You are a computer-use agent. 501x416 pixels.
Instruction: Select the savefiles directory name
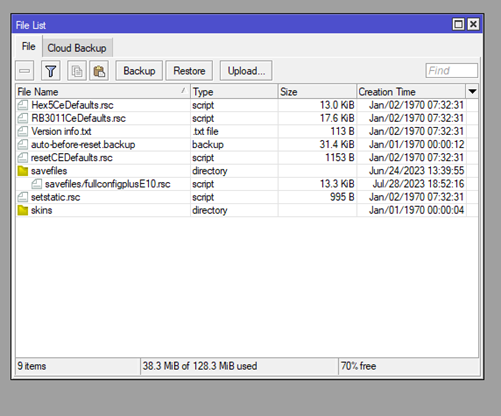click(x=49, y=171)
